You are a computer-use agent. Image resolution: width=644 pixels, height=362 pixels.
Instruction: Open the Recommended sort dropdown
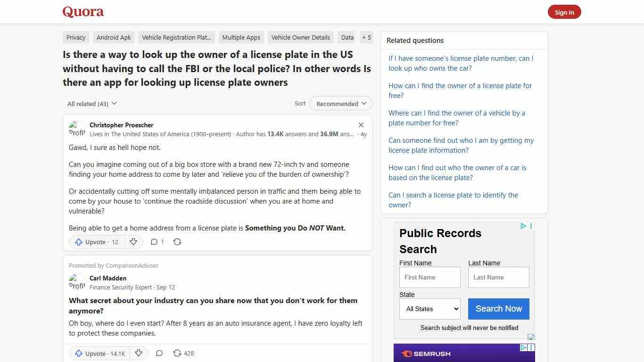coord(340,103)
